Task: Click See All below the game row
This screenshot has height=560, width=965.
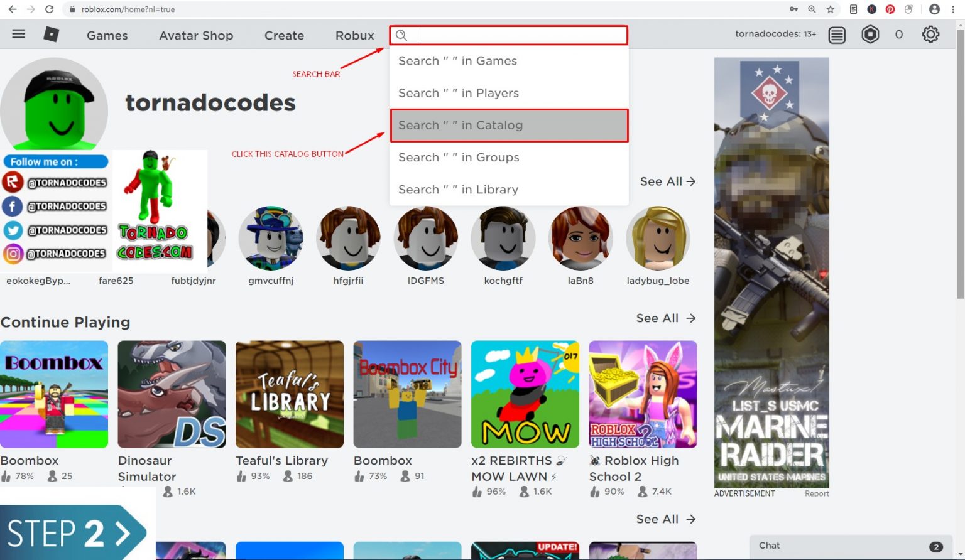Action: tap(666, 519)
